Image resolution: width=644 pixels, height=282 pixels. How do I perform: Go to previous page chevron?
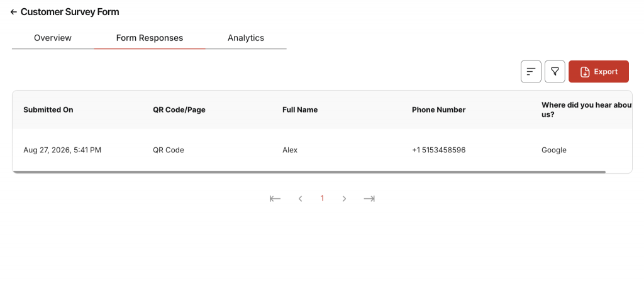click(300, 198)
